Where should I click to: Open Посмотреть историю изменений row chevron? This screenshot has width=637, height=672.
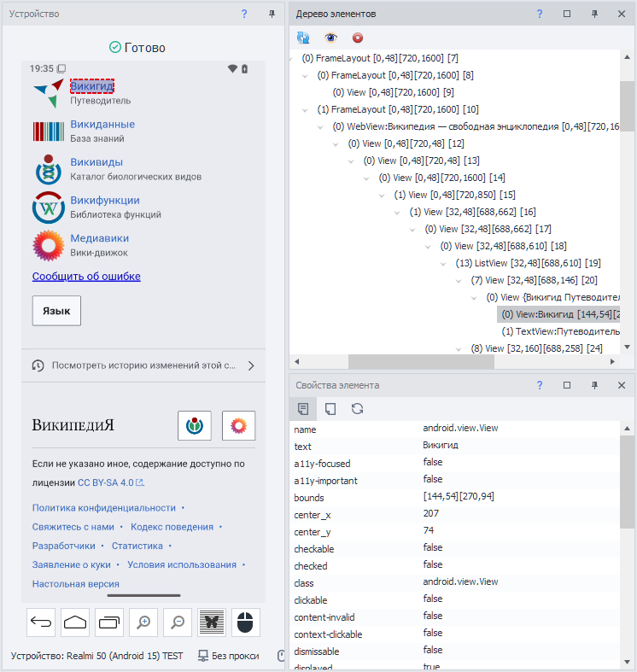[251, 365]
